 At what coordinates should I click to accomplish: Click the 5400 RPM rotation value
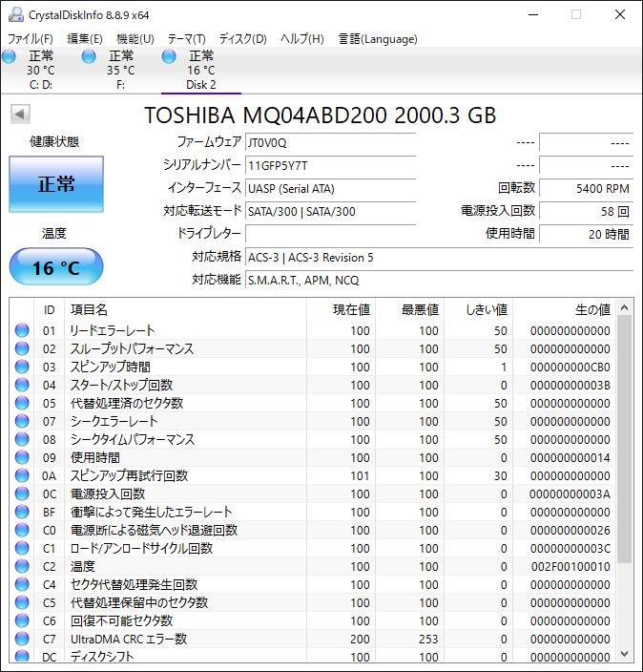coord(586,189)
